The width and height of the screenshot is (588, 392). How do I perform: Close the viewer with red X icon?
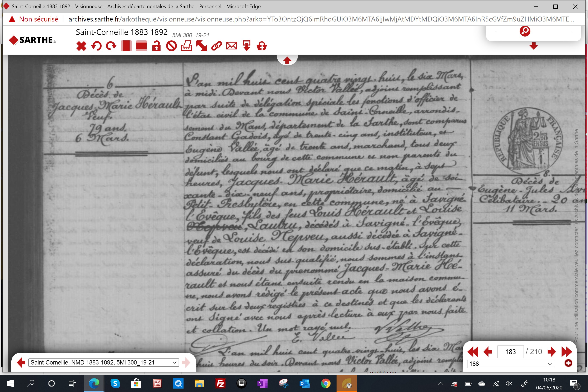pos(81,46)
